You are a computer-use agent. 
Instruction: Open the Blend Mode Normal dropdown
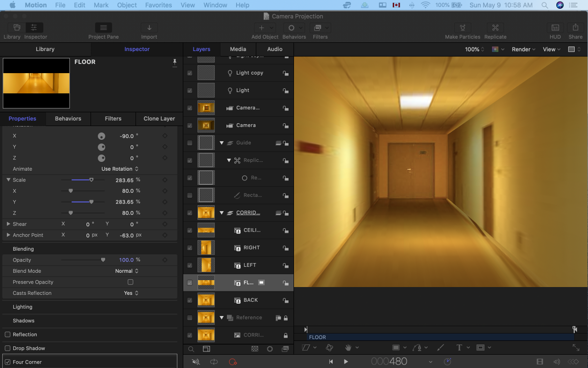point(127,271)
